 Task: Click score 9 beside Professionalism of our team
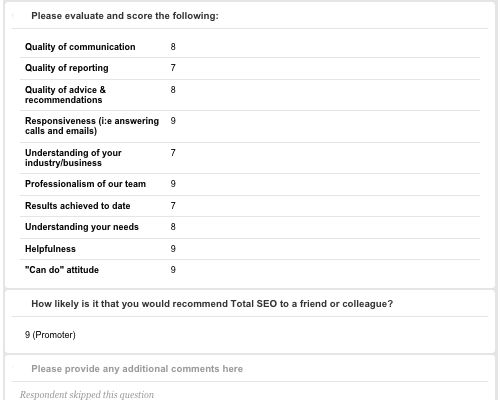click(173, 184)
